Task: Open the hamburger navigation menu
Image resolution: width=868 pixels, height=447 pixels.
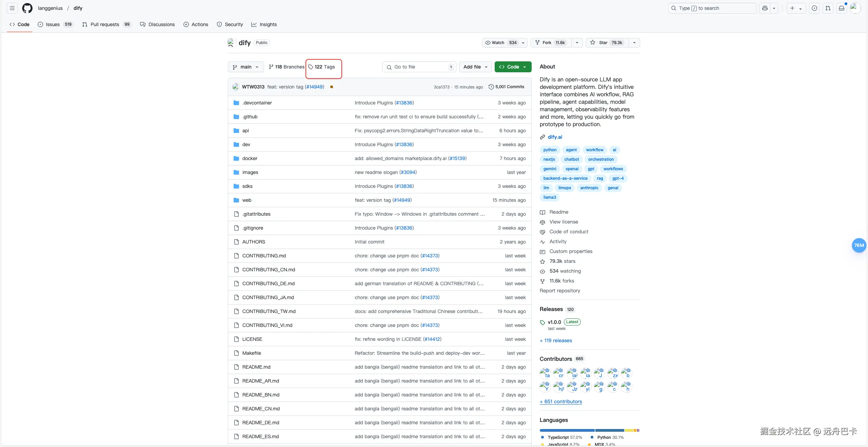Action: [x=12, y=8]
